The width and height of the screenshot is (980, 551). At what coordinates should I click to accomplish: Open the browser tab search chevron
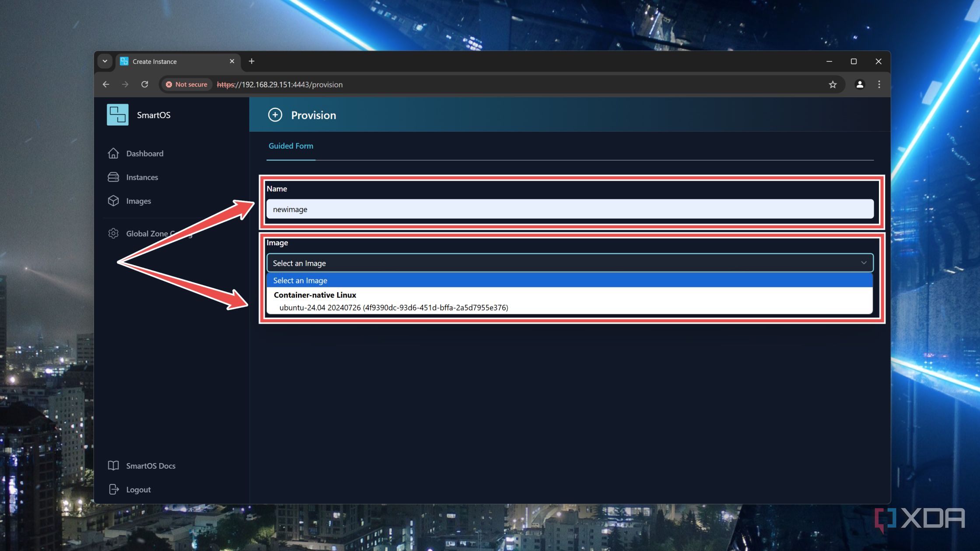pos(105,61)
